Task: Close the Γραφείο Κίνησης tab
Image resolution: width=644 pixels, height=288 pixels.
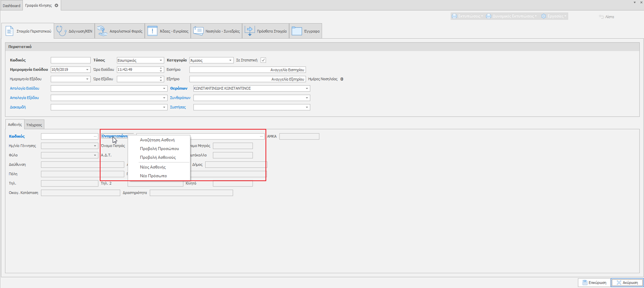Action: click(57, 5)
